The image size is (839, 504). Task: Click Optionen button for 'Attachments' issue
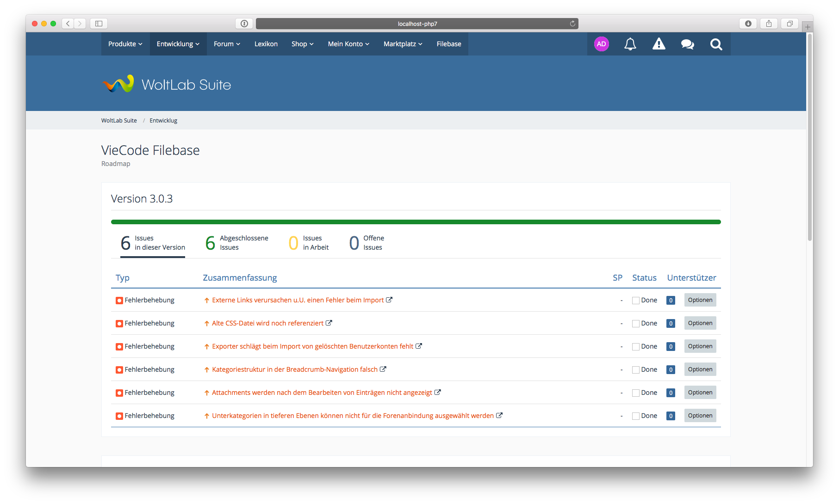(700, 393)
